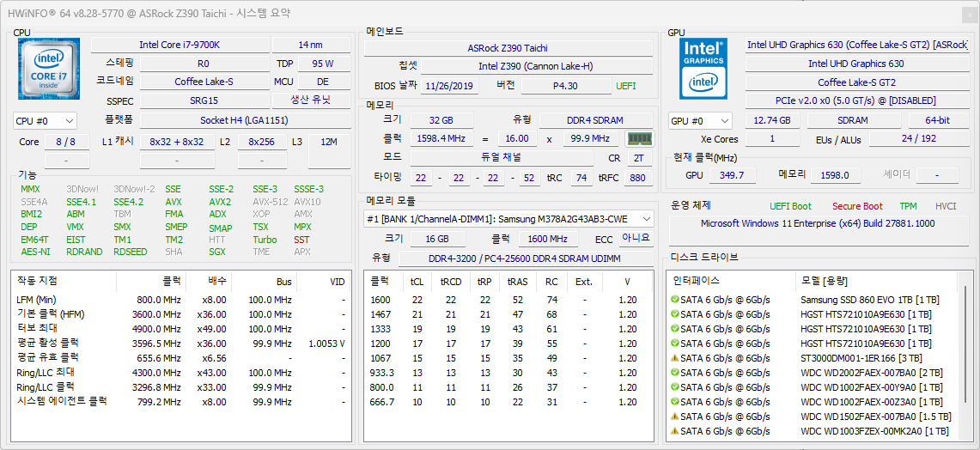Click the green check icon for WDC WD2002FAEX-007BA0
The image size is (980, 450).
click(674, 373)
